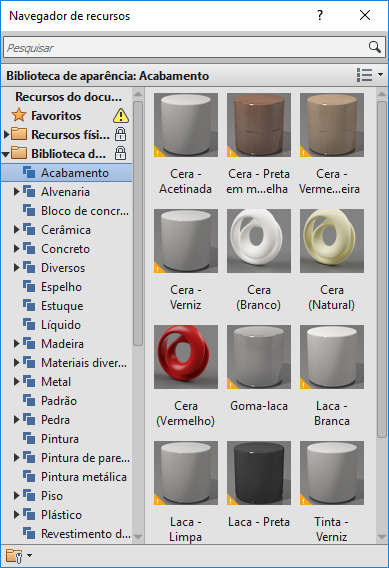Click the Pintura category icon
The height and width of the screenshot is (568, 389).
(29, 439)
